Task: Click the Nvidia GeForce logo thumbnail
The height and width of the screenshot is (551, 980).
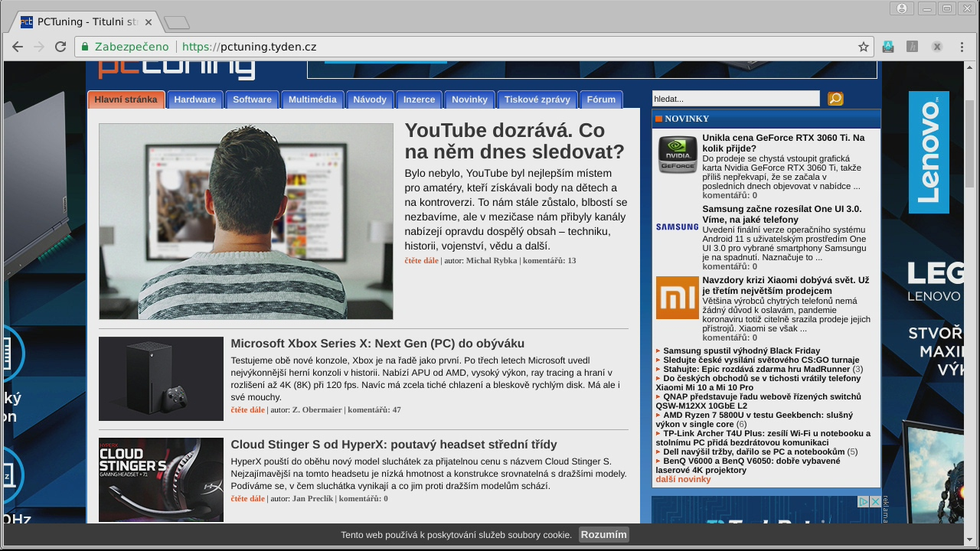Action: (678, 155)
